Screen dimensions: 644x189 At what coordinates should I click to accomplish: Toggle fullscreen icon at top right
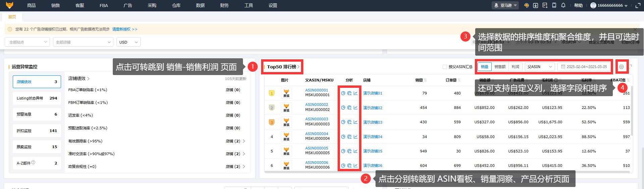pyautogui.click(x=638, y=5)
